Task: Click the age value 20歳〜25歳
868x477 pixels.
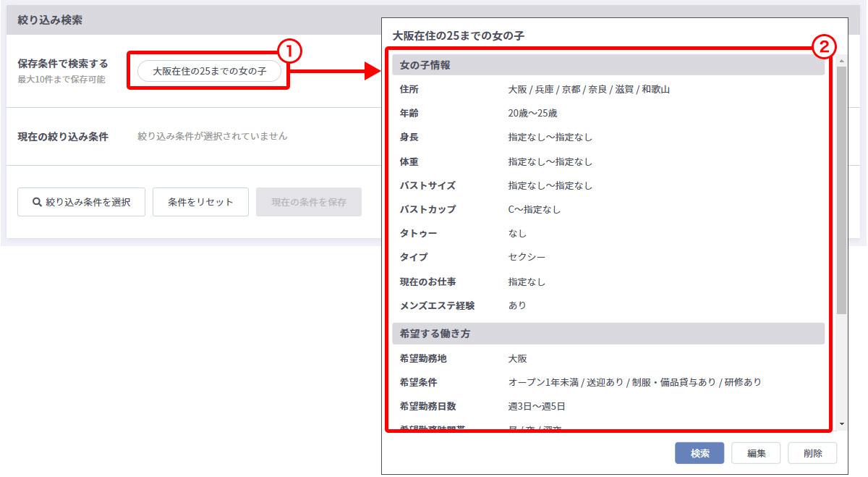Action: click(532, 114)
